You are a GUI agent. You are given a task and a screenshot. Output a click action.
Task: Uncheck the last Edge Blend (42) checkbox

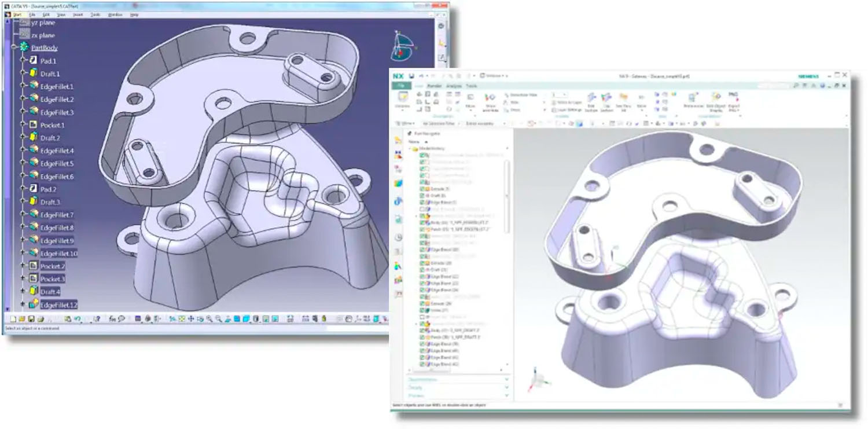(422, 364)
